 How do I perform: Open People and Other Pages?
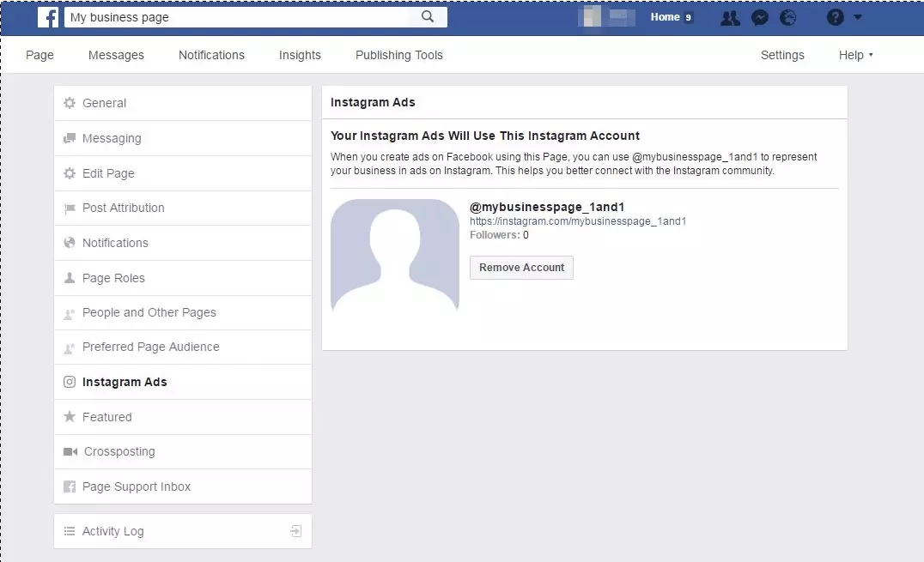pyautogui.click(x=183, y=313)
